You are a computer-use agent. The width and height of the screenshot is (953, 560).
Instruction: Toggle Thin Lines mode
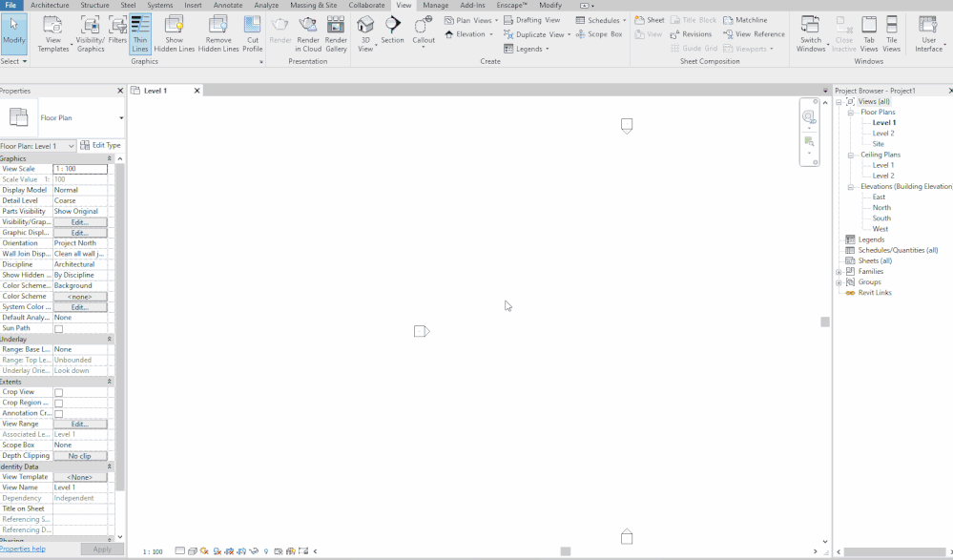140,33
